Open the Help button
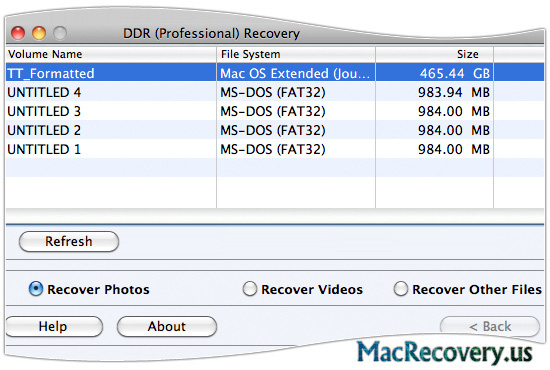 [x=54, y=326]
